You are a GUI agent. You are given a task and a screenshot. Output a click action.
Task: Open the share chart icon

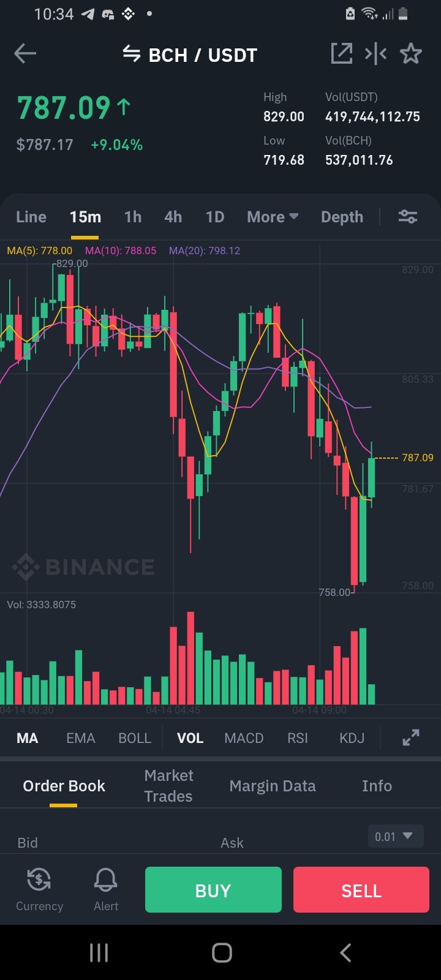coord(341,54)
